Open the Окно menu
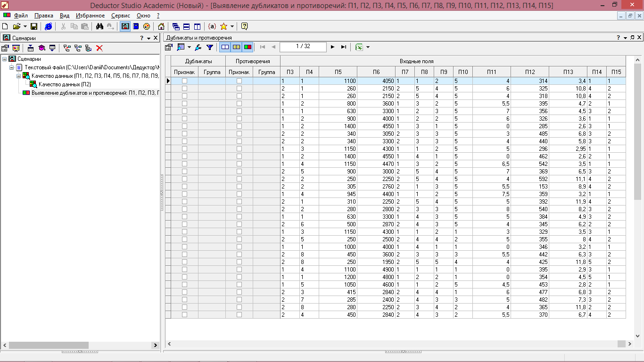 (143, 16)
